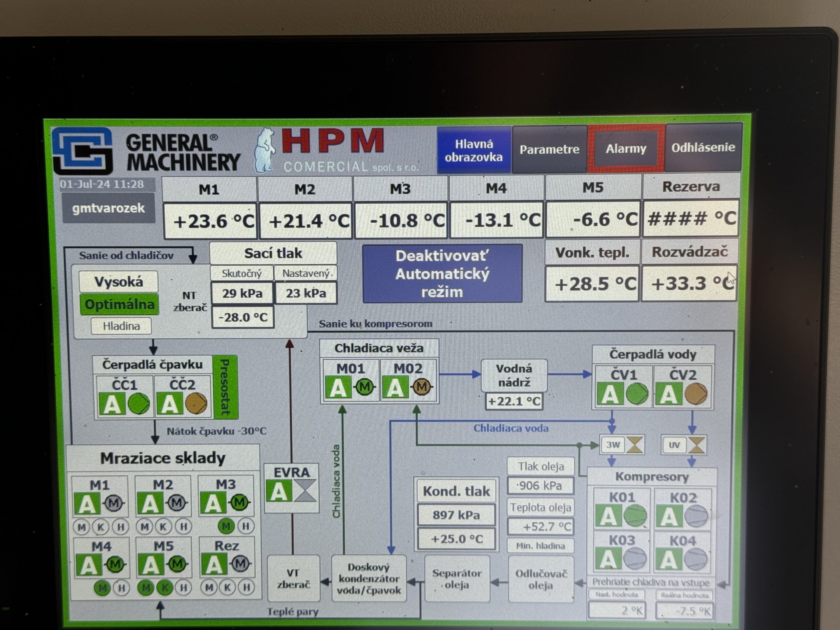Click the ČV2 water pump orange icon

point(696,394)
